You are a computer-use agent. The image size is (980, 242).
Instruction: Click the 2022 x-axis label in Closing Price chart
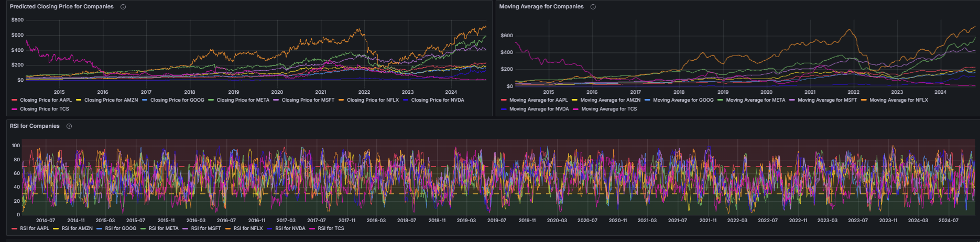click(364, 92)
